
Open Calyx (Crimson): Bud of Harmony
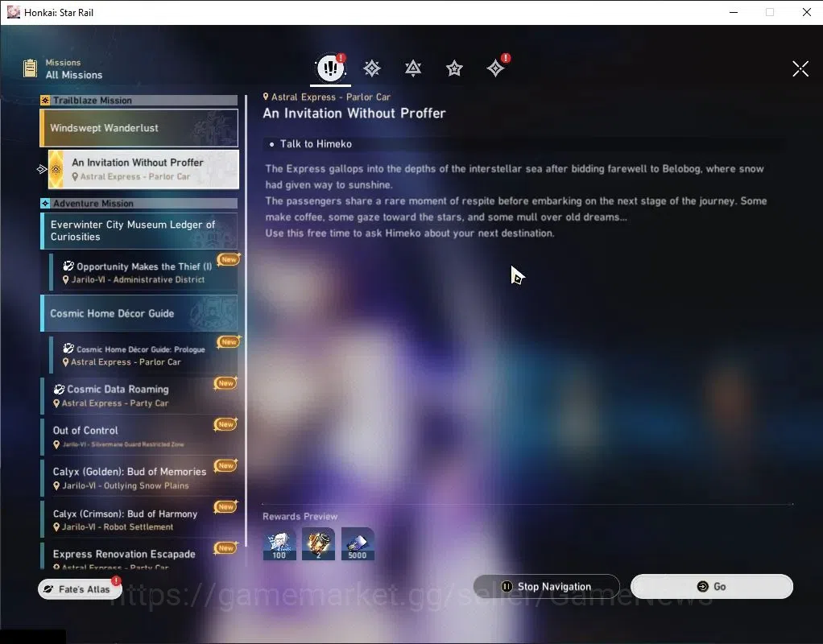pos(139,519)
